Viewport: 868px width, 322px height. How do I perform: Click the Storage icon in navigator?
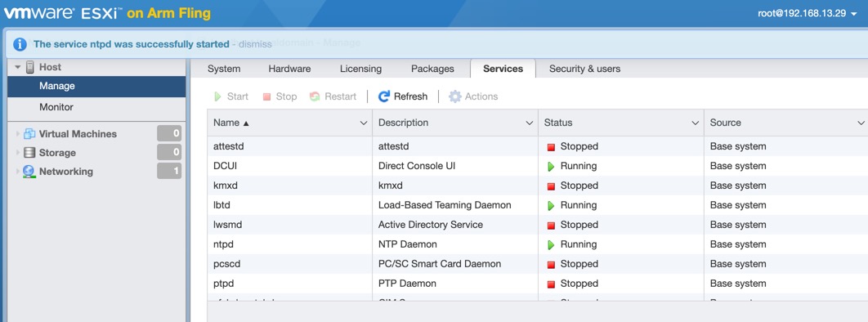(29, 153)
